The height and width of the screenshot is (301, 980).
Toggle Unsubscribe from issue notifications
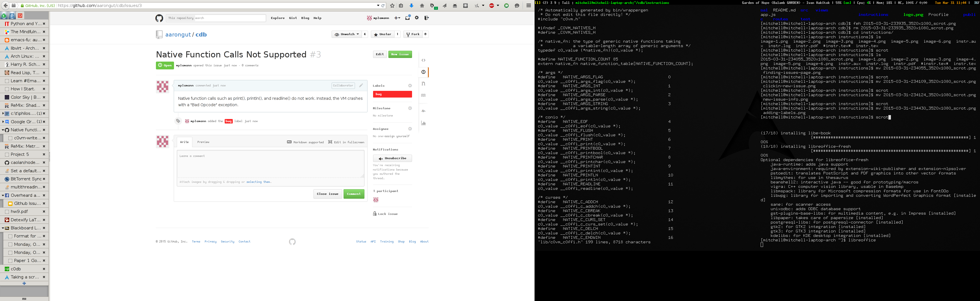pos(392,158)
